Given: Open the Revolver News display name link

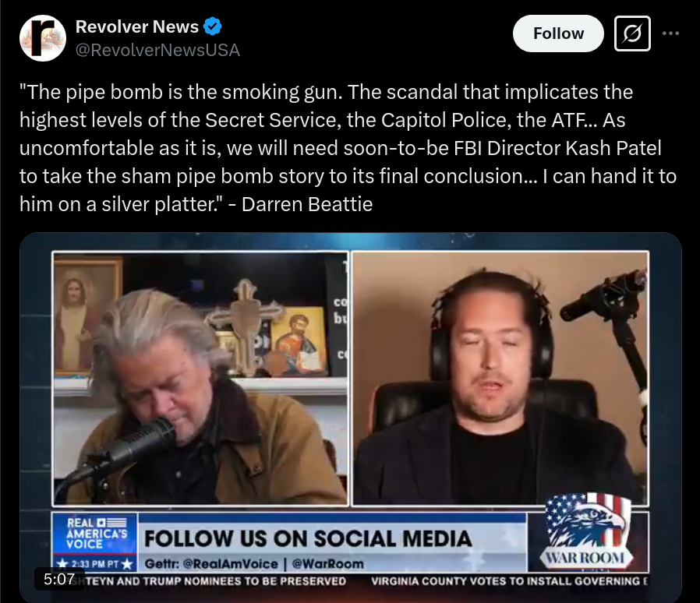Looking at the screenshot, I should coord(137,26).
